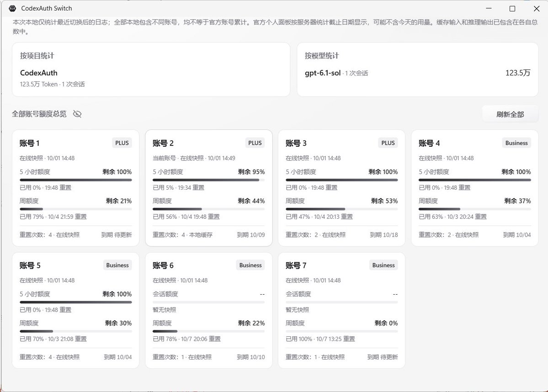Viewport: 548px width, 392px height.
Task: Click the 按模型统计 heading
Action: tap(322, 56)
